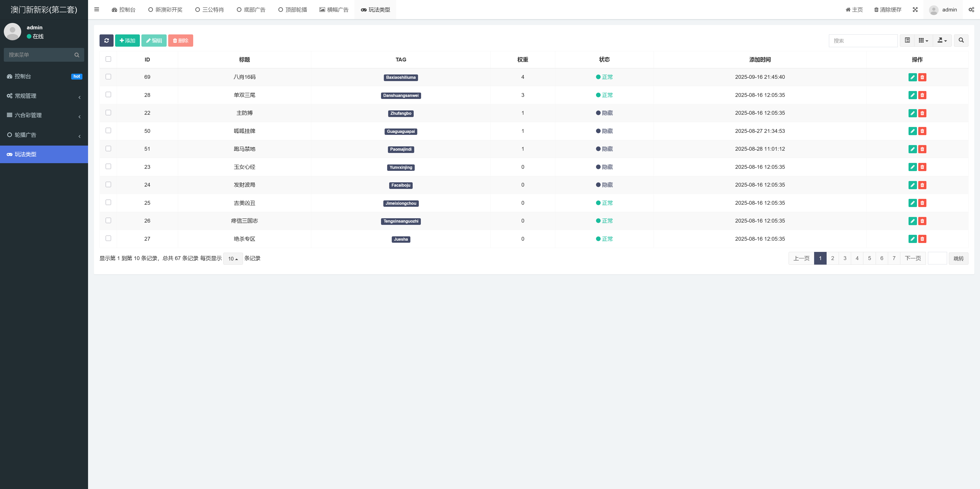Expand the 轮播广告 sidebar menu
This screenshot has width=980, height=489.
[x=44, y=135]
